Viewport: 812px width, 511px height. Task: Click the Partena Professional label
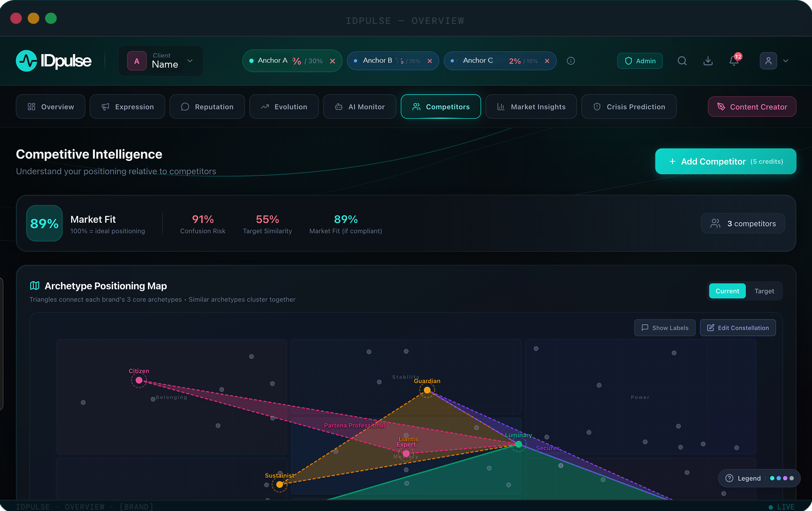pyautogui.click(x=354, y=425)
